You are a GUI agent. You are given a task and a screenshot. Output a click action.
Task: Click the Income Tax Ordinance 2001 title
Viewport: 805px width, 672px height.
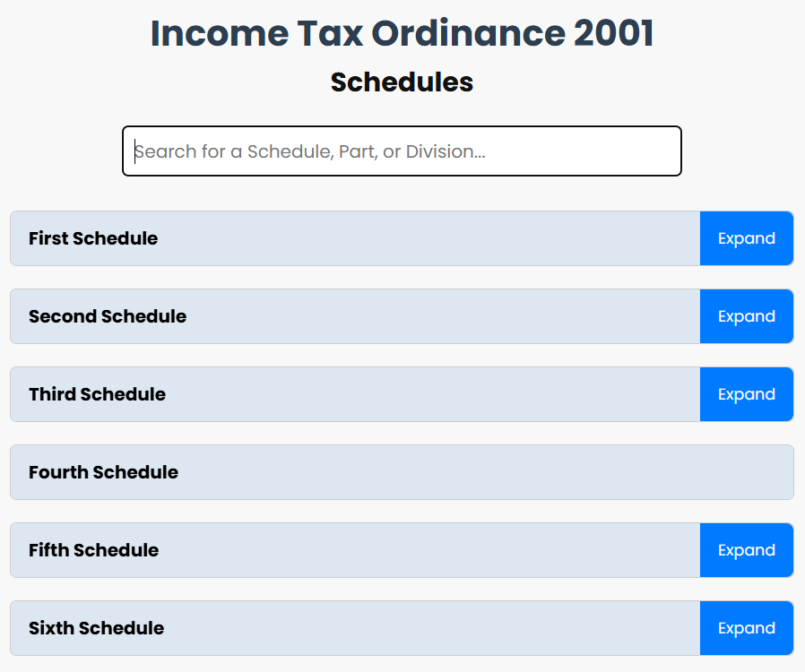pyautogui.click(x=402, y=33)
